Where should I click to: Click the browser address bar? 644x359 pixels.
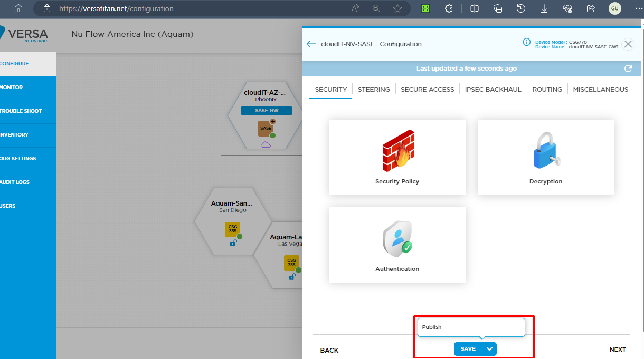click(x=195, y=8)
